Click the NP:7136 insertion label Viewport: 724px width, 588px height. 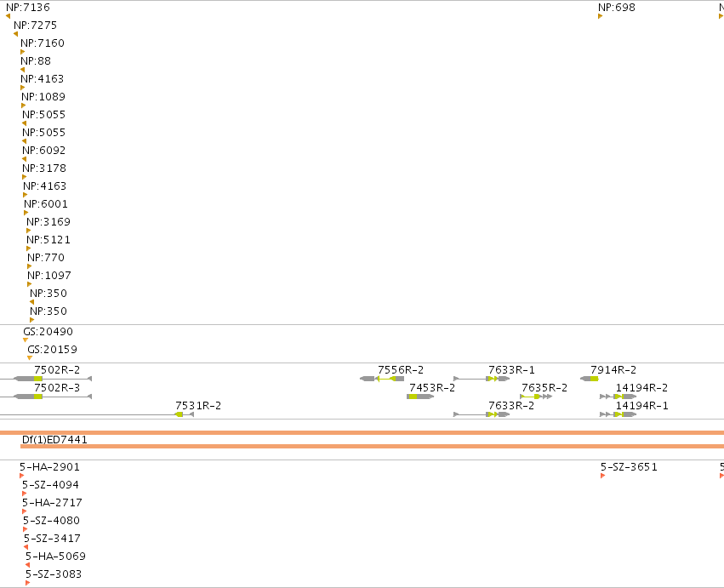point(28,8)
